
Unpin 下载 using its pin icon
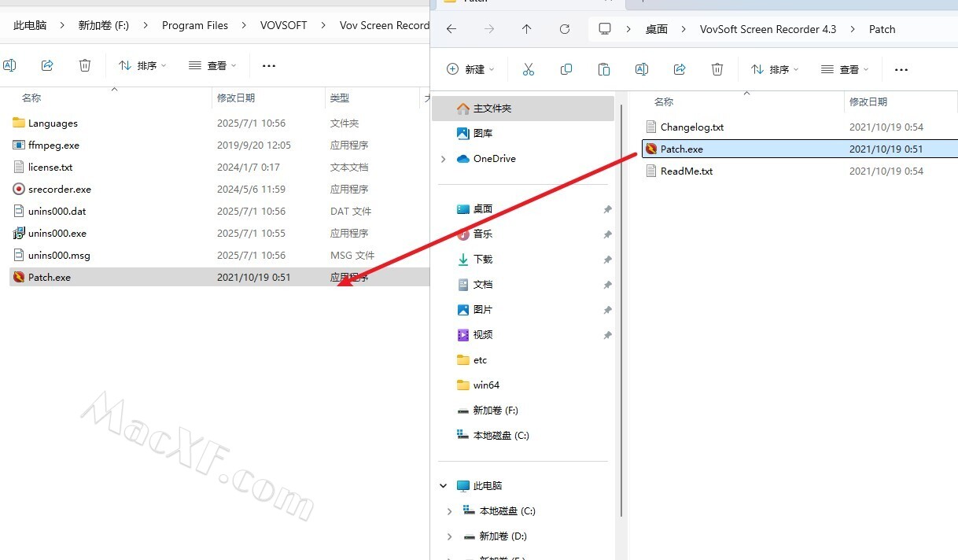coord(607,260)
